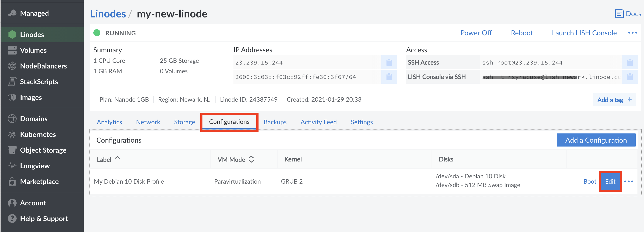Open the Activity Feed tab
The width and height of the screenshot is (644, 232).
(x=319, y=122)
